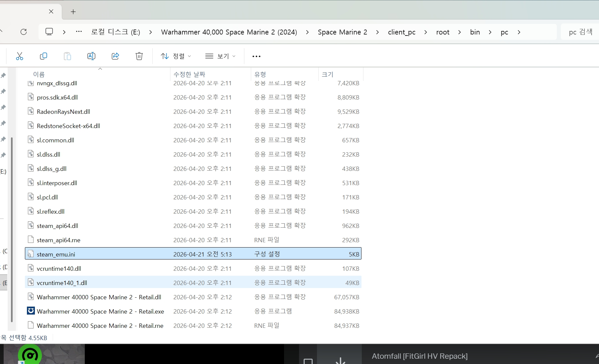The image size is (599, 364).
Task: Open the toolbar three-dots more options menu
Action: 256,56
